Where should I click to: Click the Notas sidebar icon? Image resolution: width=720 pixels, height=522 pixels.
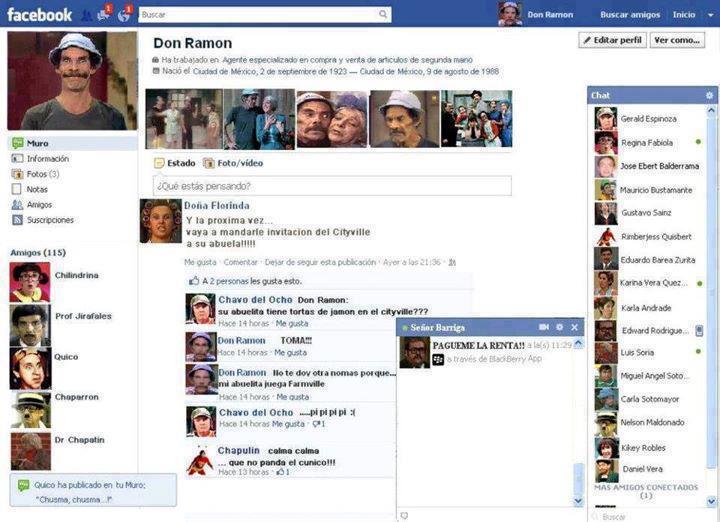pyautogui.click(x=17, y=189)
